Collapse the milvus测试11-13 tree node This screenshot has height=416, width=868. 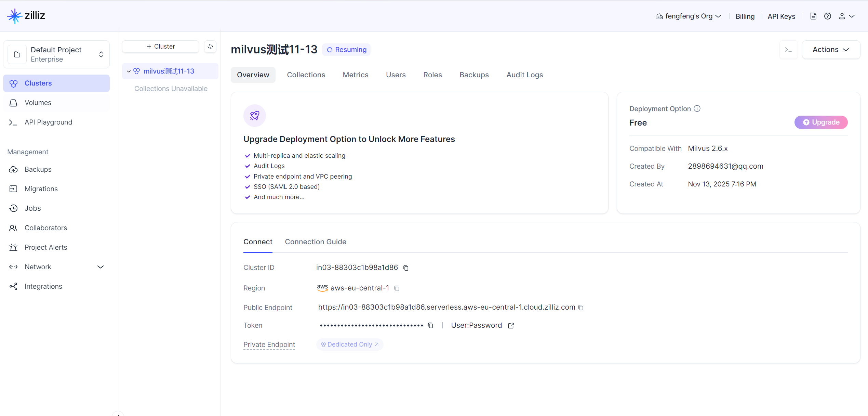pyautogui.click(x=129, y=71)
